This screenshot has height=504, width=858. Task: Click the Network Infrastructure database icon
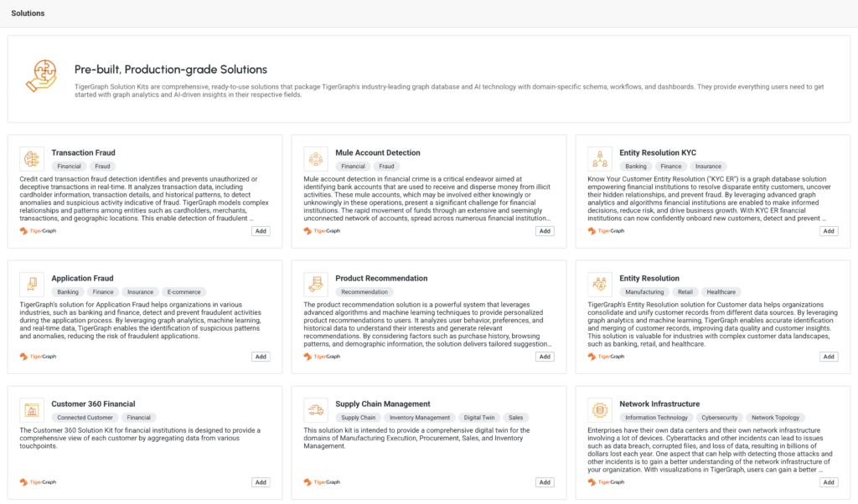click(600, 410)
